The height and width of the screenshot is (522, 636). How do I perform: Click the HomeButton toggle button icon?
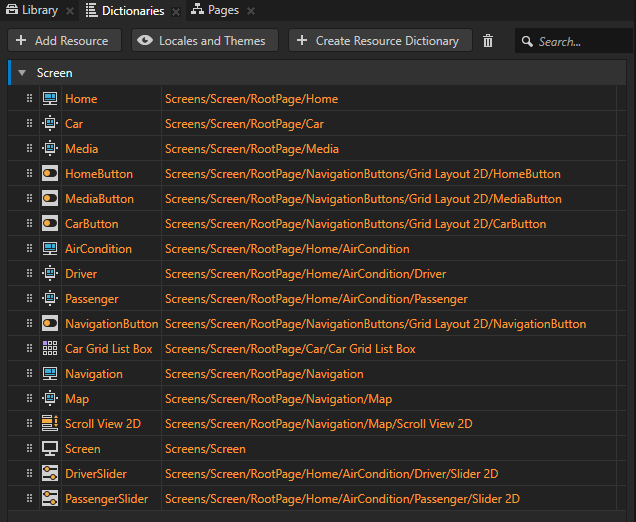coord(50,174)
